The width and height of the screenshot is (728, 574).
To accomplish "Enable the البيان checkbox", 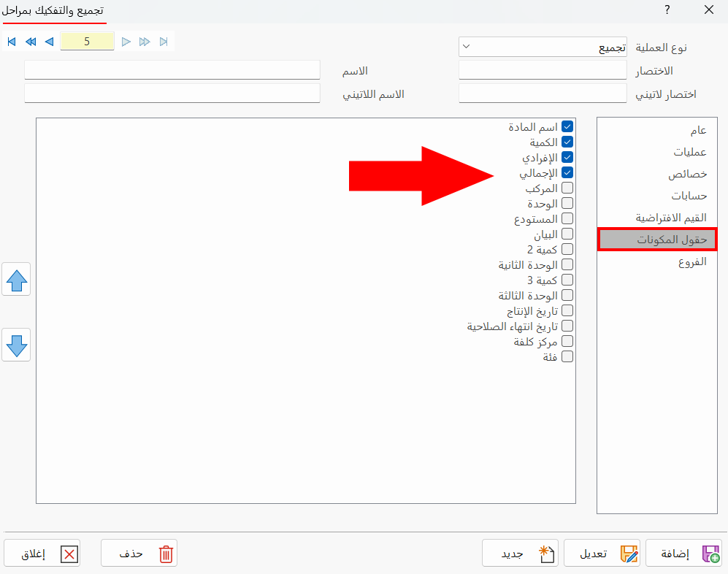I will tap(567, 234).
